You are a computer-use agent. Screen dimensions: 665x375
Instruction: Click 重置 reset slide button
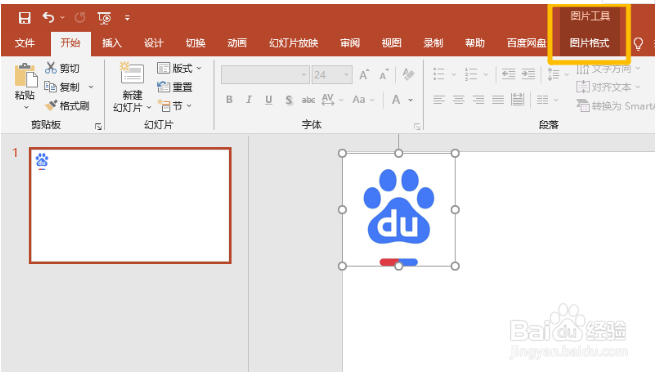(175, 87)
